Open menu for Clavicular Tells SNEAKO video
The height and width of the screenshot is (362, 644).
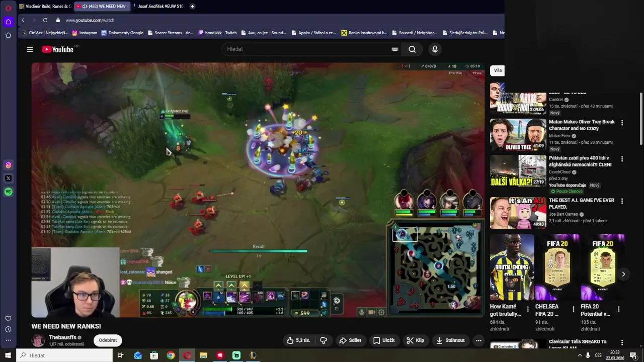pyautogui.click(x=622, y=343)
